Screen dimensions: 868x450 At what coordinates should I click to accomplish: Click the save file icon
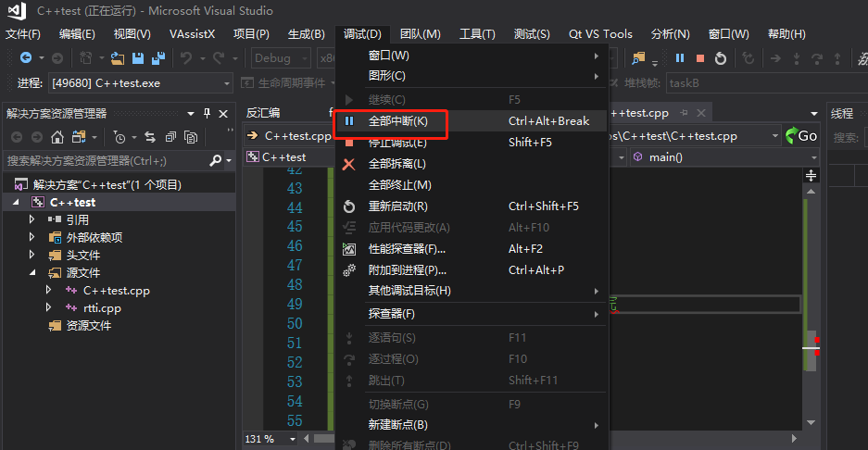(138, 58)
